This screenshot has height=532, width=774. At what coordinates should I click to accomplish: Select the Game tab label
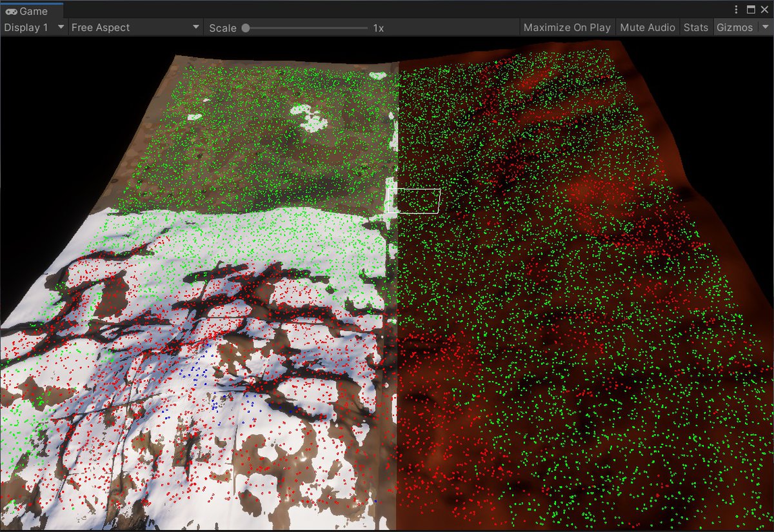34,11
